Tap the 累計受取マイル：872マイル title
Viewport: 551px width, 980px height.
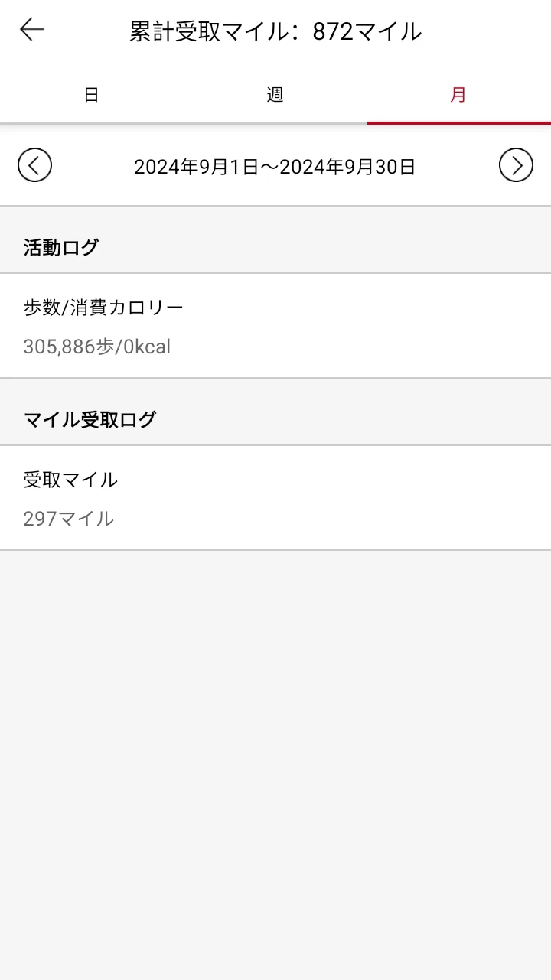click(275, 31)
